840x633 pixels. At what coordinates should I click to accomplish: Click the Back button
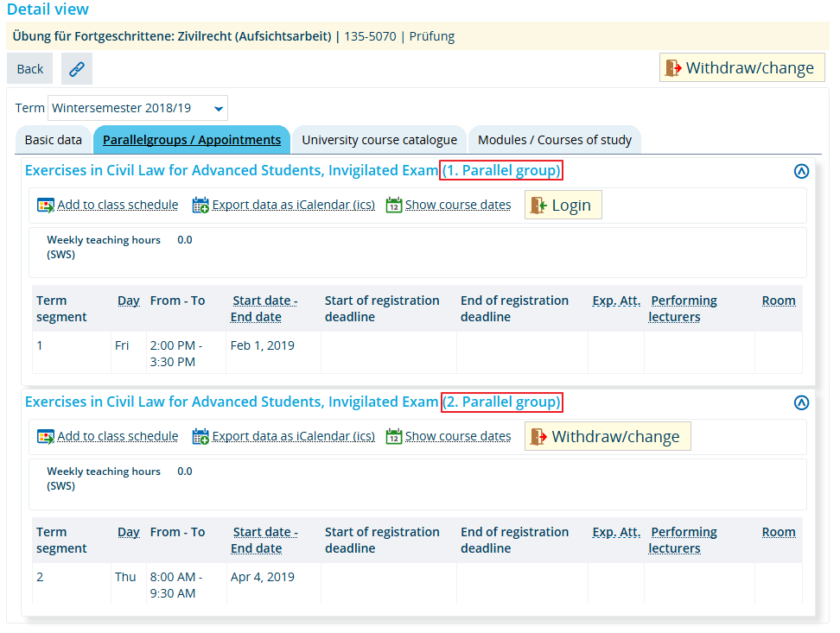[30, 68]
